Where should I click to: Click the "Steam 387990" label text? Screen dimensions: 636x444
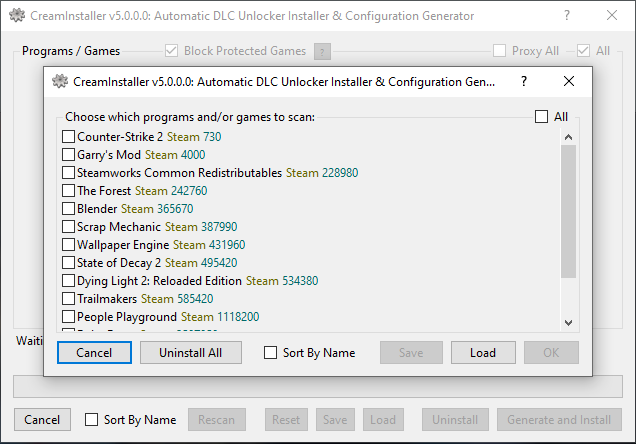pyautogui.click(x=201, y=227)
